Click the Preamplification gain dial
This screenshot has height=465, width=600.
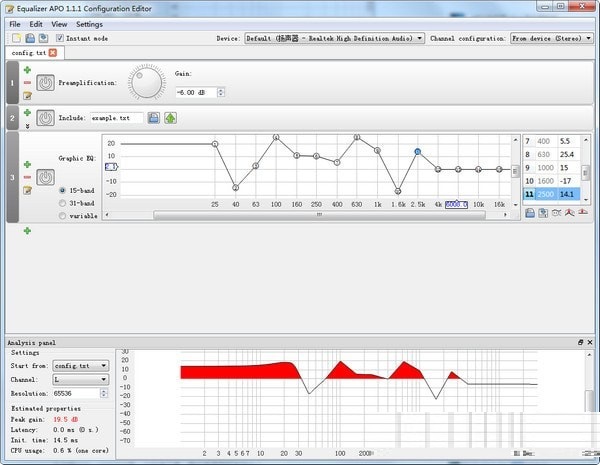point(147,84)
